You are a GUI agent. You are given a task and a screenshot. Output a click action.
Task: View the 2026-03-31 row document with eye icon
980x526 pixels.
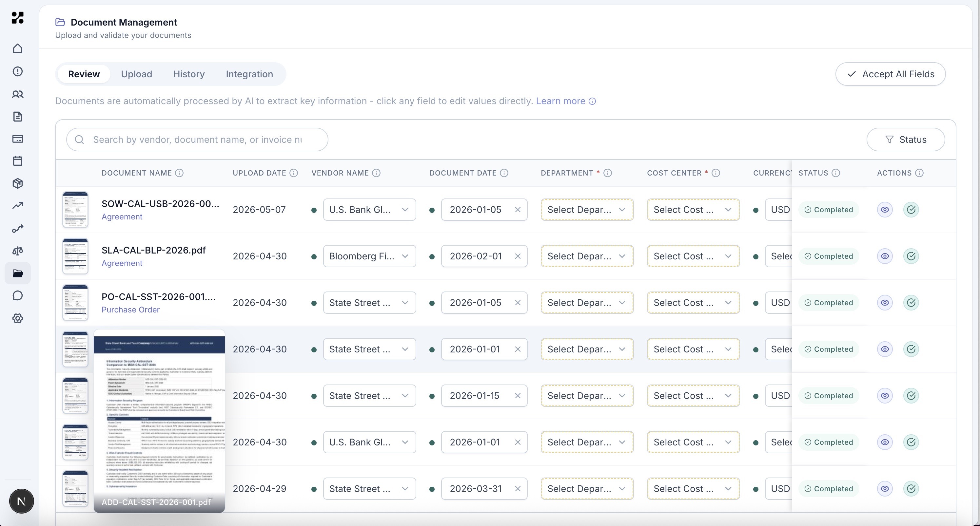[x=885, y=489]
